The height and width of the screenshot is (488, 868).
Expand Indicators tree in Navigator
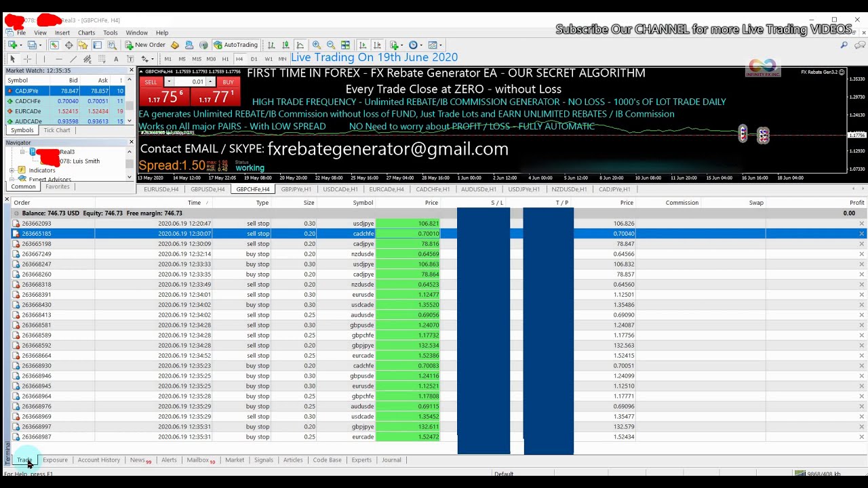12,170
